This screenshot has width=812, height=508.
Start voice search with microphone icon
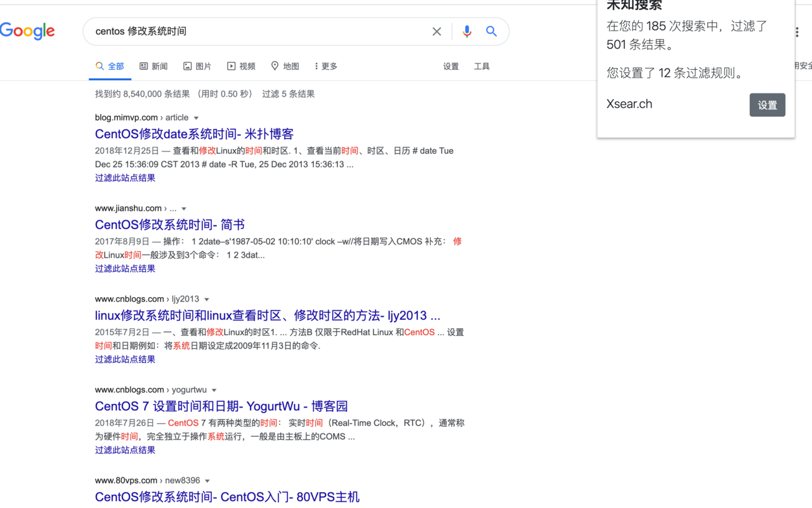467,31
